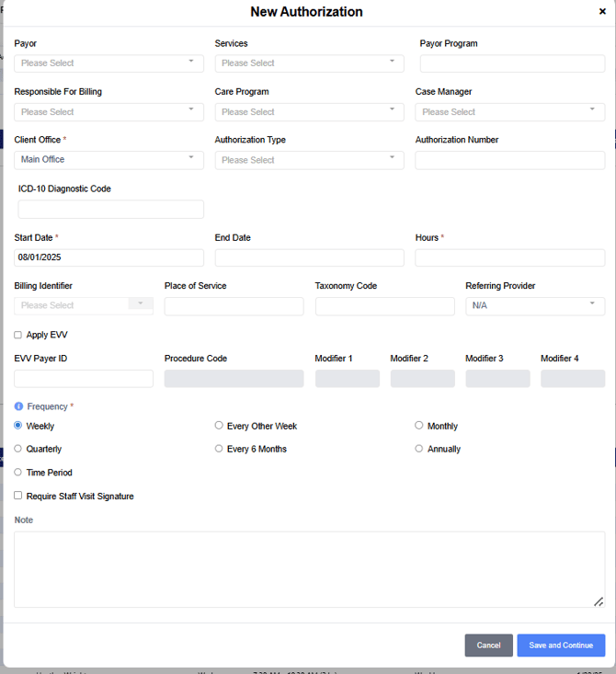Open the Case Manager dropdown

pos(509,112)
